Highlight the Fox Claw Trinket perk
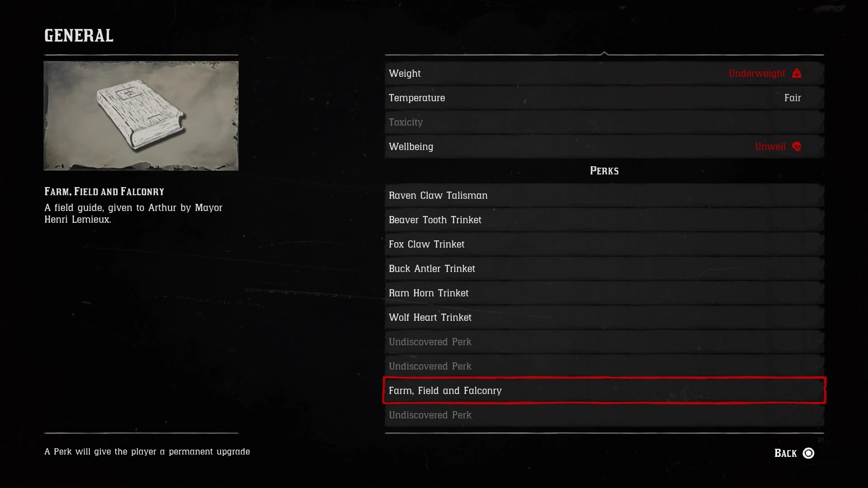Image resolution: width=868 pixels, height=488 pixels. pos(604,244)
